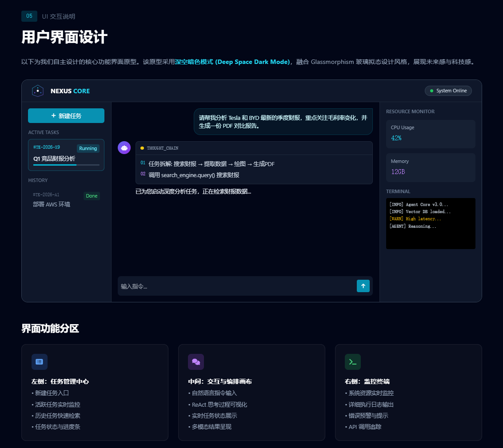Click the yellow status dot beside THOUGHT_CHAIN
The width and height of the screenshot is (503, 448).
(x=142, y=147)
